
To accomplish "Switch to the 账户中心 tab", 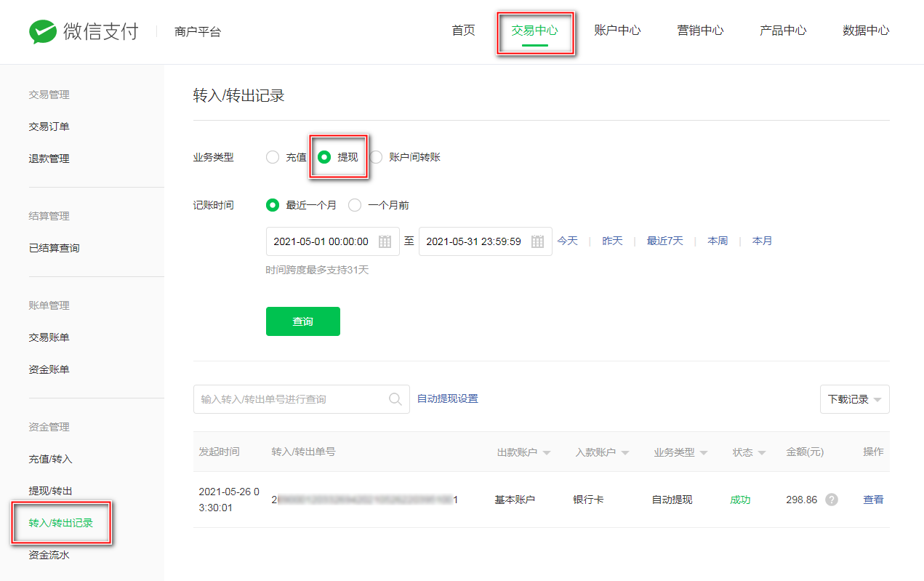I will tap(617, 31).
